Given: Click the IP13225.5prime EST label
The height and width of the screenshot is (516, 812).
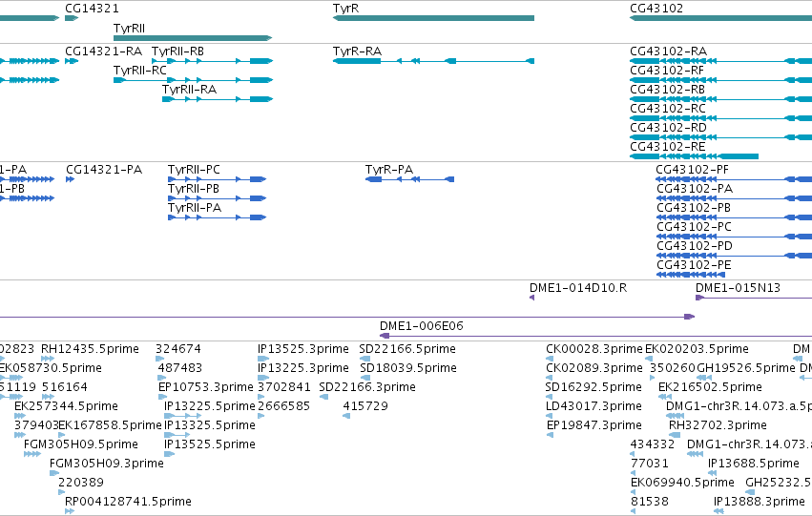Looking at the screenshot, I should click(209, 407).
